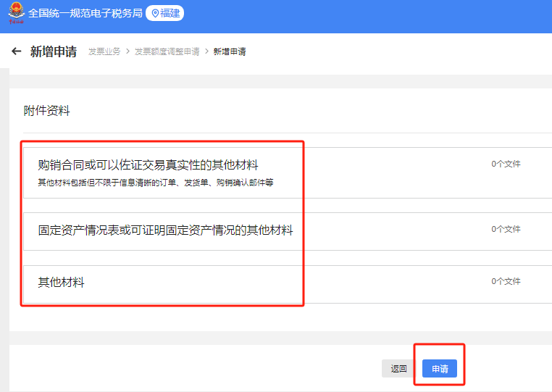Click 0个文件 in the 其他材料 row

tap(506, 281)
